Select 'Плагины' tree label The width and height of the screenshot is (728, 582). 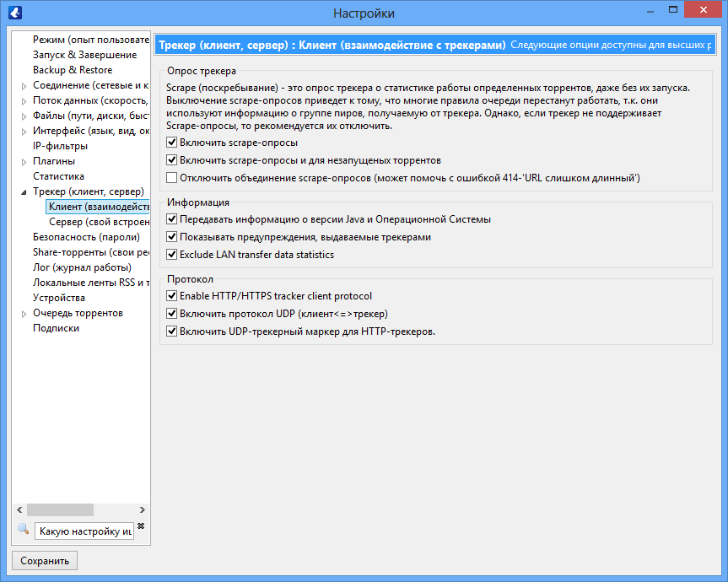pos(54,161)
